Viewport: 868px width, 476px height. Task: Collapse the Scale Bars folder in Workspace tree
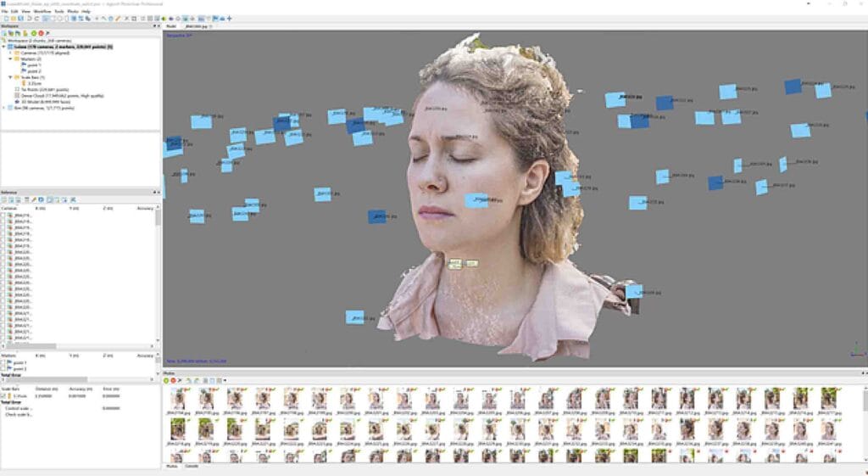(x=10, y=77)
